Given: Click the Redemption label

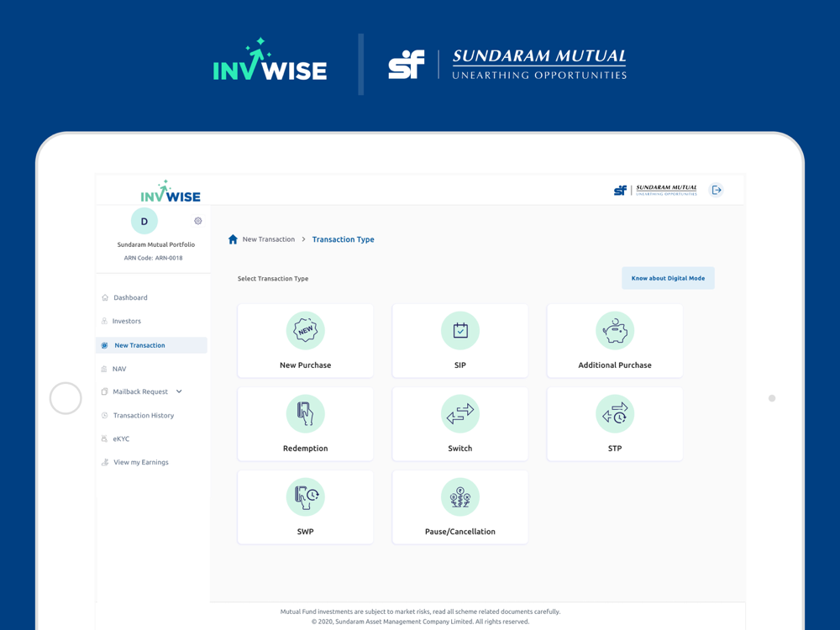Looking at the screenshot, I should [306, 449].
